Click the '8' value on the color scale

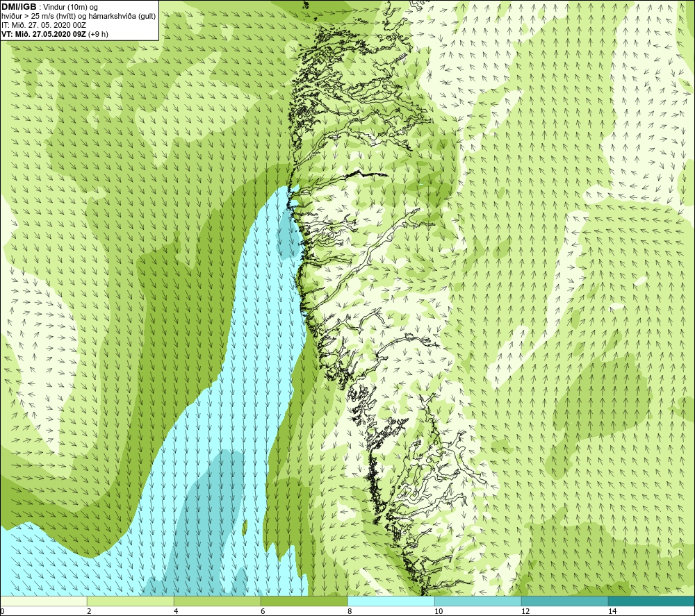350,611
